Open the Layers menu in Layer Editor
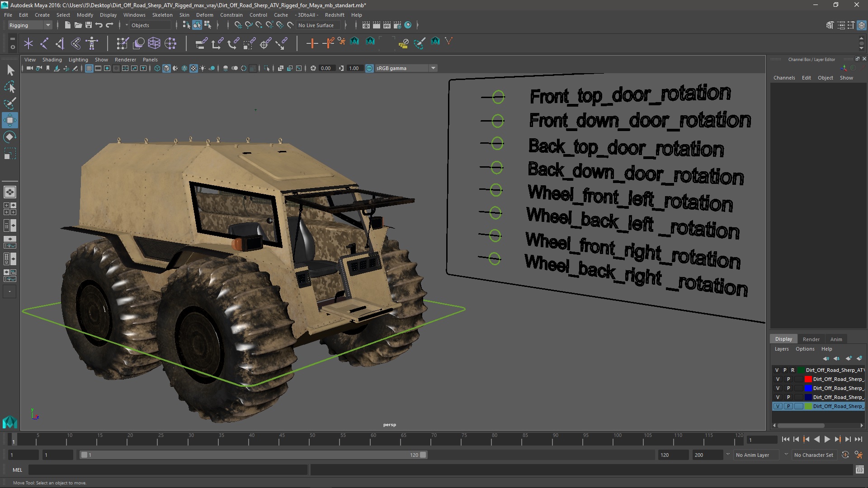Viewport: 868px width, 488px height. (781, 349)
